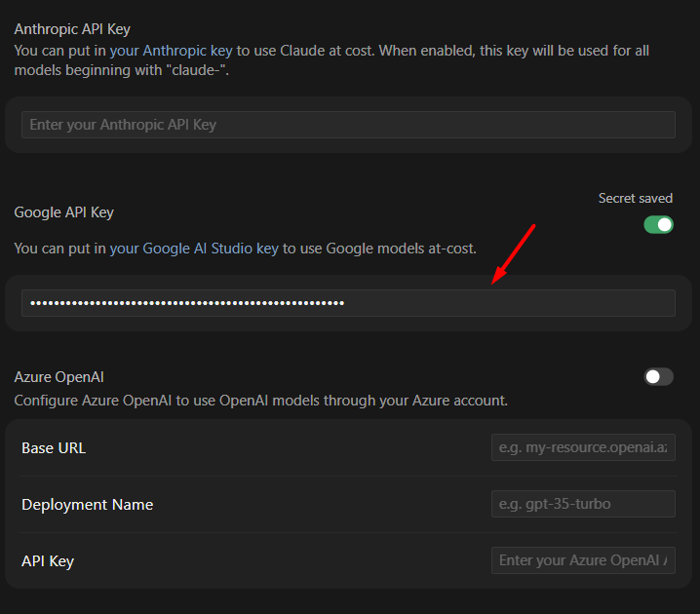Open the 'your Anthropic key' link
700x614 pixels.
coord(171,51)
